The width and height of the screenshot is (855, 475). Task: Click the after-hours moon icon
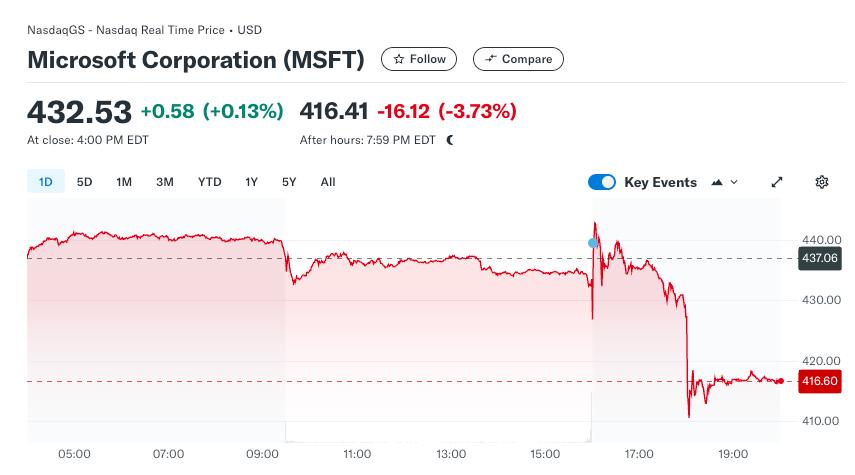coord(450,140)
